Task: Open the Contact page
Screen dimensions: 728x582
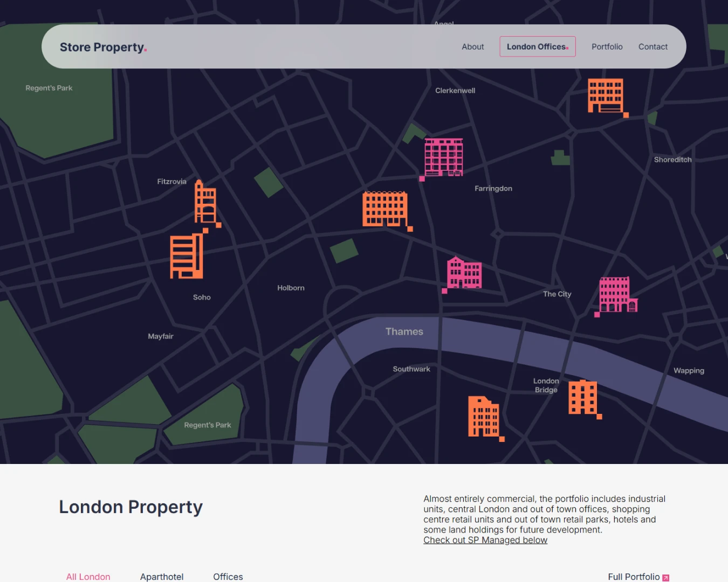Action: click(653, 47)
